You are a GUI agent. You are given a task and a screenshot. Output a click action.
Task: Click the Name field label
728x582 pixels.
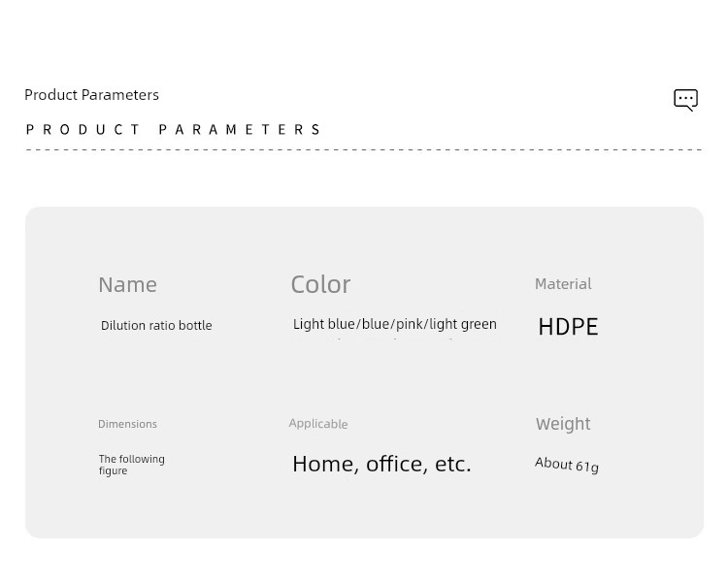click(127, 284)
